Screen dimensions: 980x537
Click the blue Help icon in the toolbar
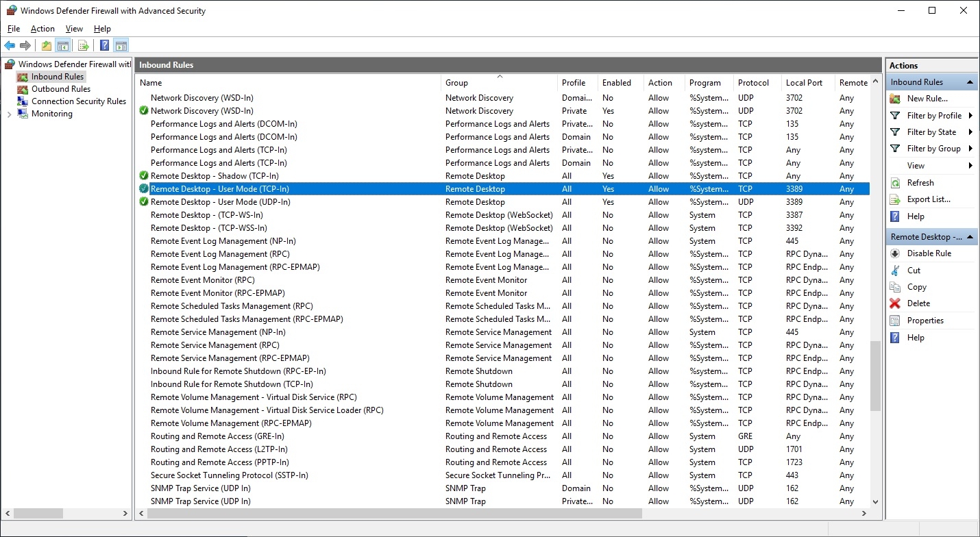click(x=104, y=46)
